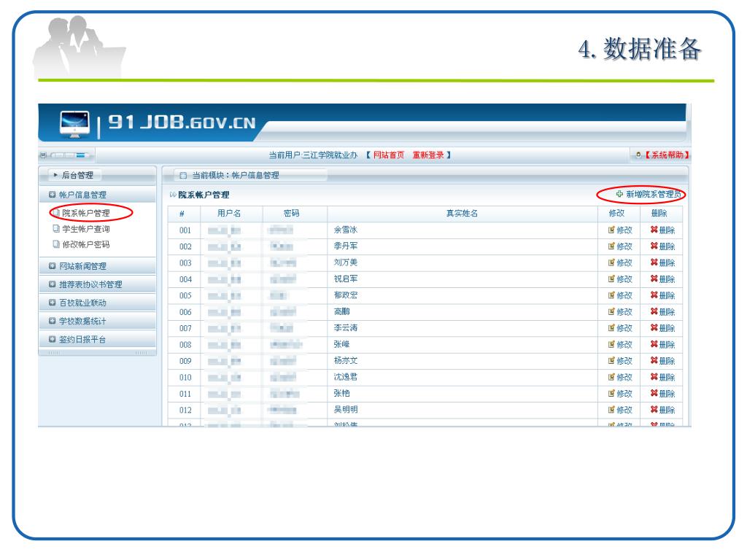This screenshot has height=560, width=747.
Task: Click the page icon beside 学生帐户查询
Action: click(55, 230)
